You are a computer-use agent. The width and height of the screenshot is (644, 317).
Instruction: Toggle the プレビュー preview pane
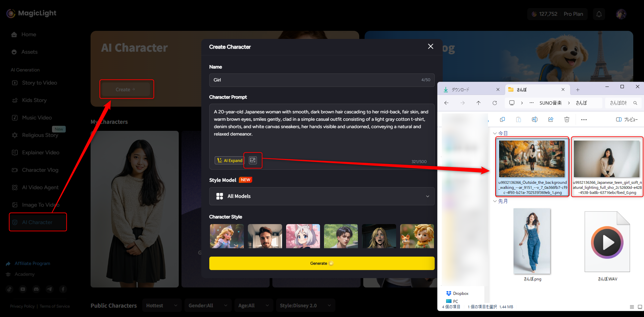(627, 120)
